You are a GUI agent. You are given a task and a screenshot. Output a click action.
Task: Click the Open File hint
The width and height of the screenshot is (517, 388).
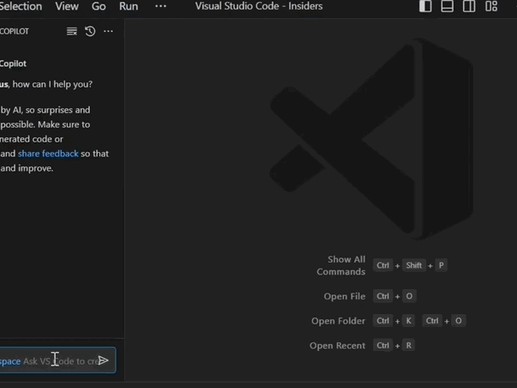click(344, 296)
